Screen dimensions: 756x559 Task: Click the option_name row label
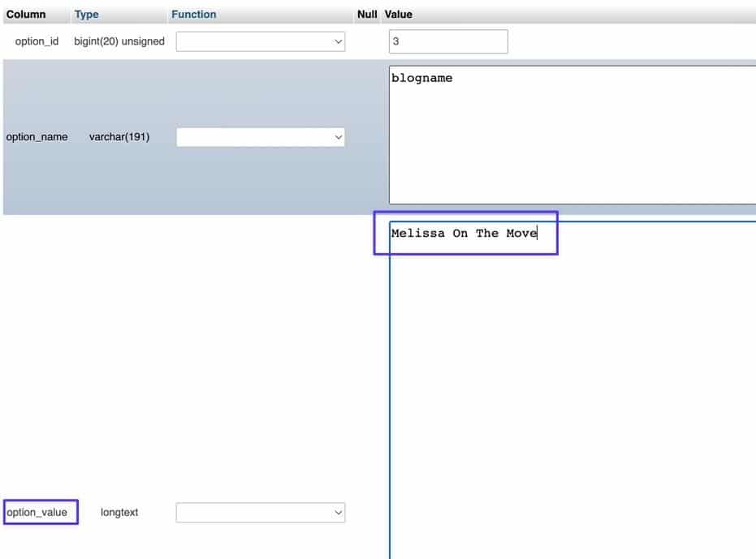tap(37, 136)
